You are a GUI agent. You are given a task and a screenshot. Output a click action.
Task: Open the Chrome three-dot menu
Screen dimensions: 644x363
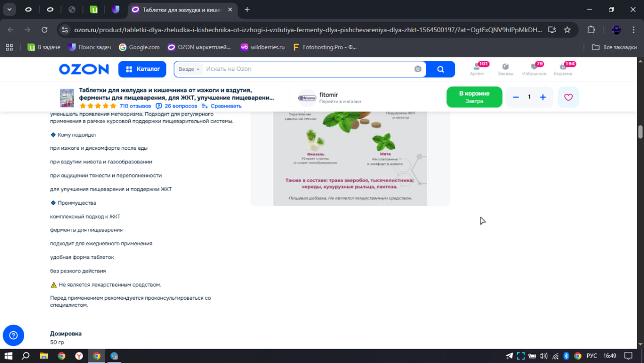click(x=633, y=30)
